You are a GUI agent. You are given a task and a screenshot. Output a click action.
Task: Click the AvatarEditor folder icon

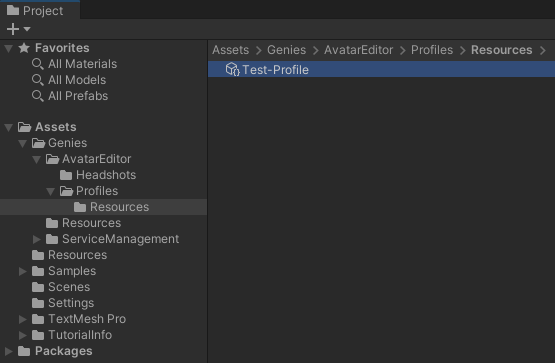pos(52,159)
